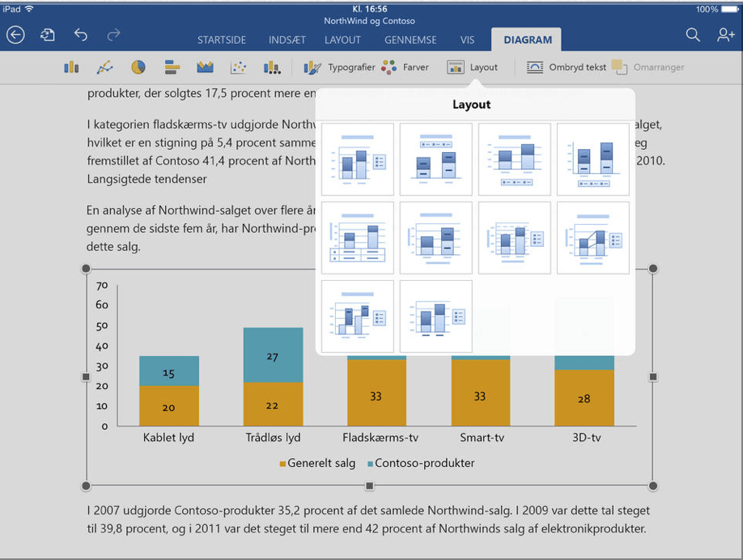
Task: Click the chart's right-middle square handle
Action: 653,377
